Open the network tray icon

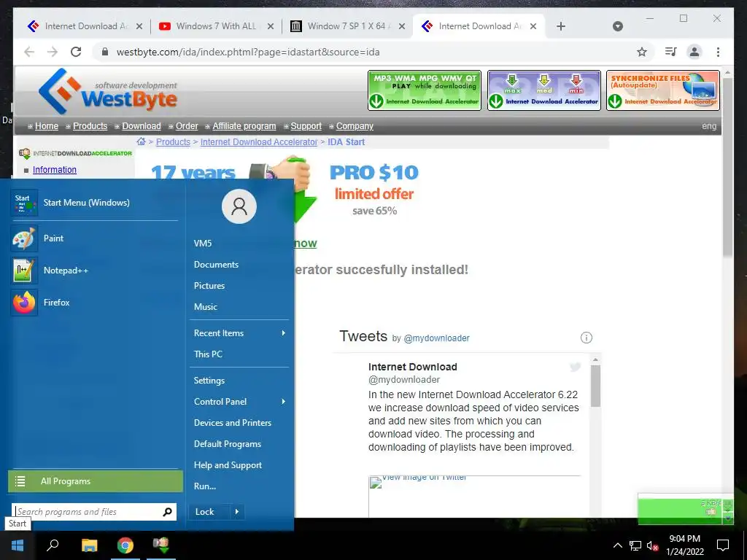coord(635,545)
